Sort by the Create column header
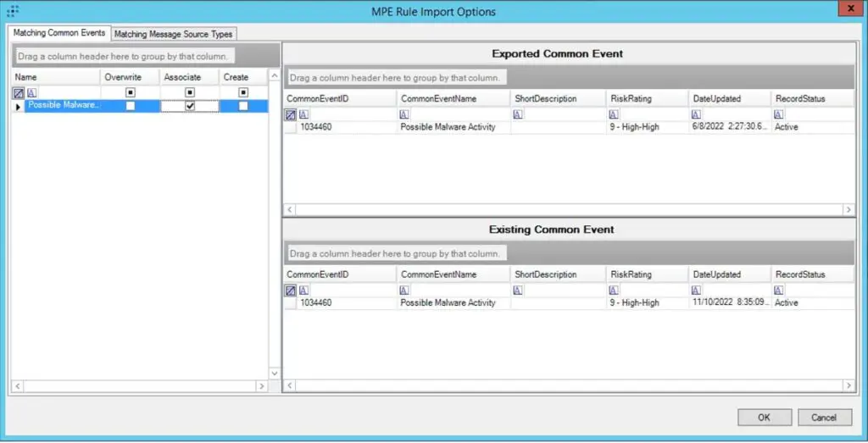The height and width of the screenshot is (443, 868). click(243, 77)
